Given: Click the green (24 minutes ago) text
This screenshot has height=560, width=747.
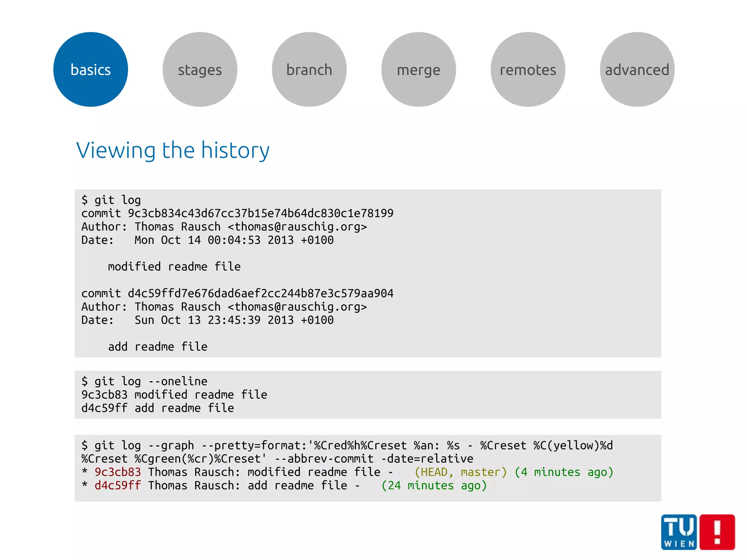Looking at the screenshot, I should (x=434, y=486).
